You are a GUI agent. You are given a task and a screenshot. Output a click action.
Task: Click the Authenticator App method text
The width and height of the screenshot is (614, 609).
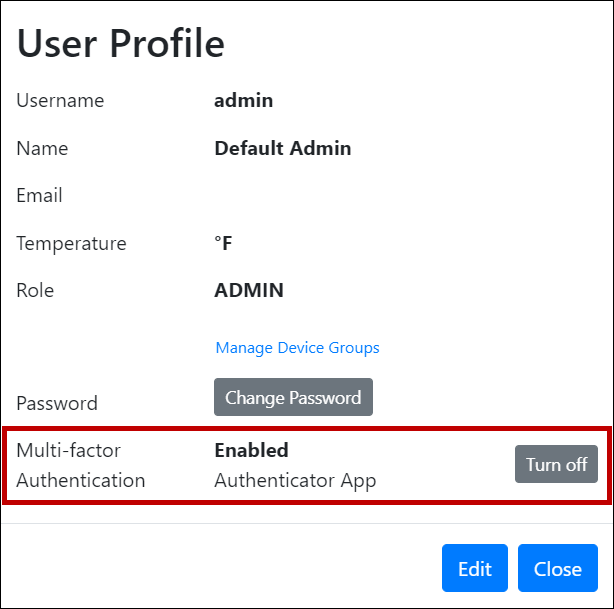click(295, 480)
